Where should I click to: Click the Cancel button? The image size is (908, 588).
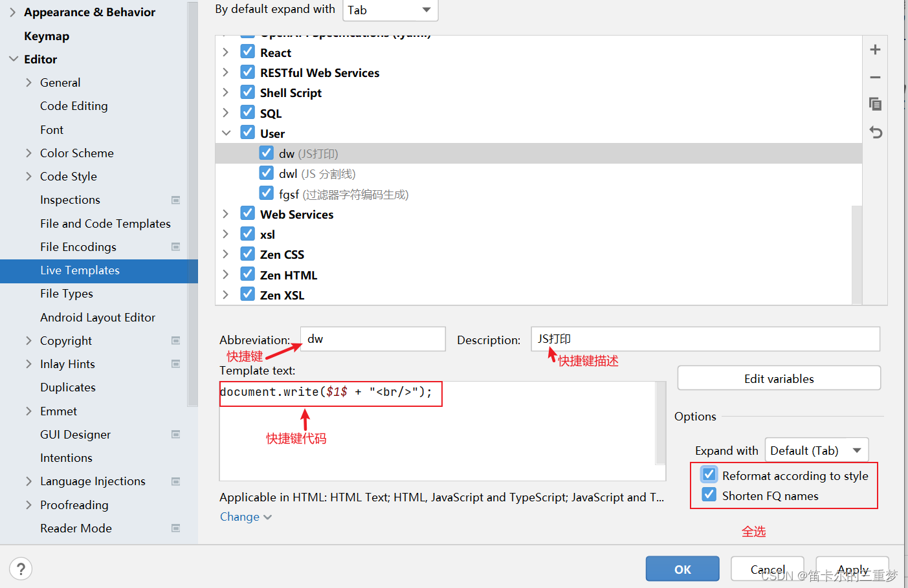point(768,569)
